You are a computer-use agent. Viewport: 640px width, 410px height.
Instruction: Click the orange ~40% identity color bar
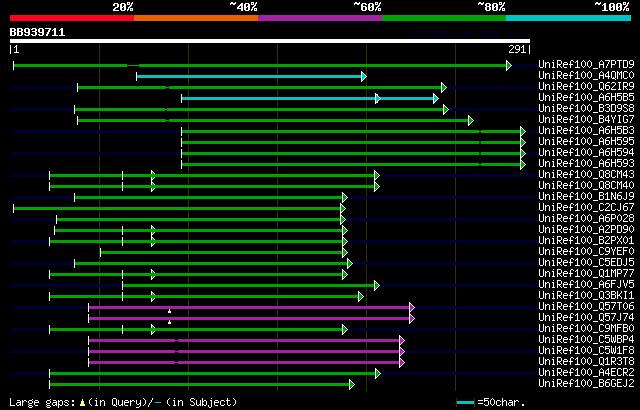click(196, 18)
